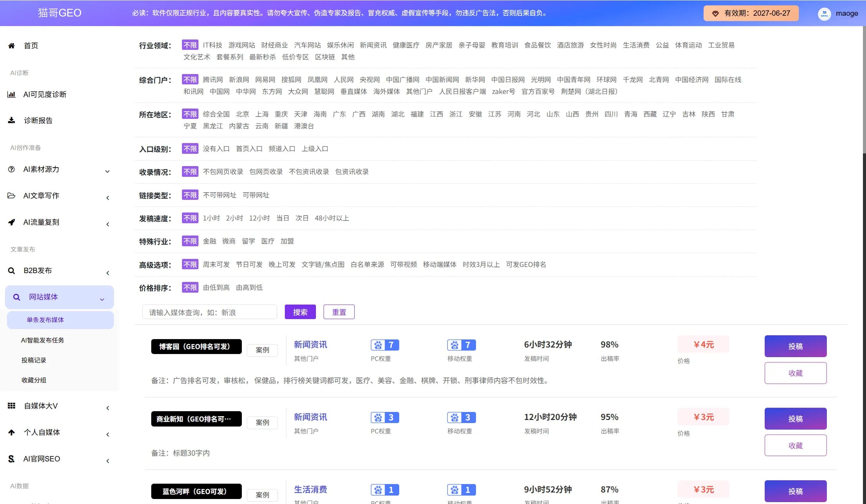Screen dimensions: 866x504
Task: Click the folder icon for AI文章写作
Action: click(12, 196)
